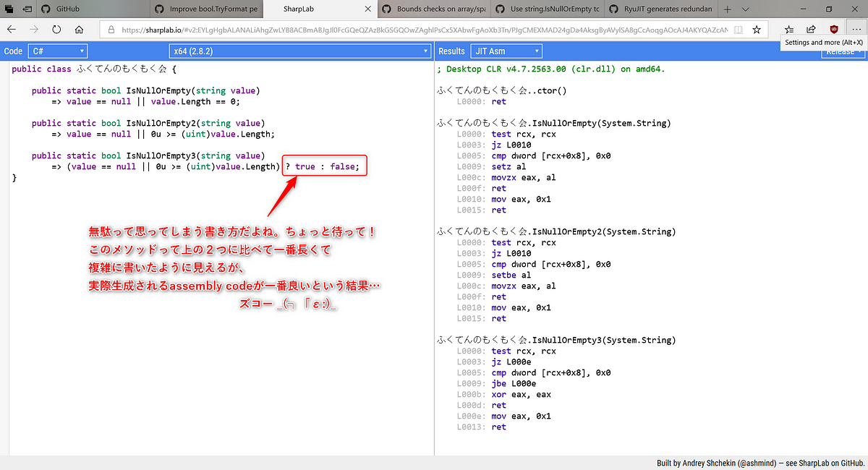Click the Results label in toolbar
The height and width of the screenshot is (470, 868).
point(452,51)
